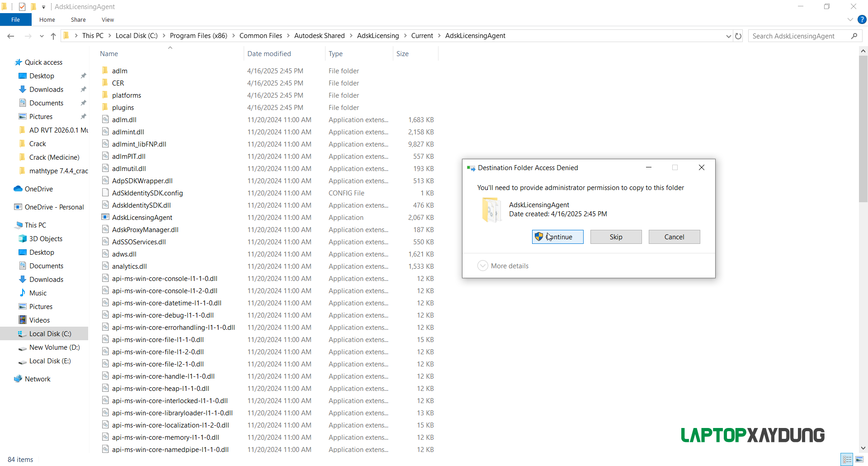
Task: Click the Up one level arrow
Action: 53,36
